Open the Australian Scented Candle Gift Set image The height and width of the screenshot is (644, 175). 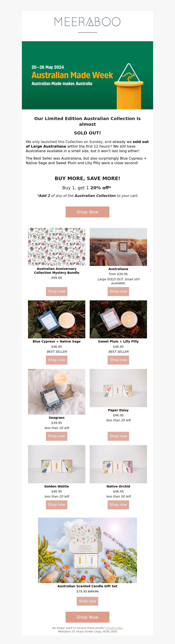pos(87,550)
